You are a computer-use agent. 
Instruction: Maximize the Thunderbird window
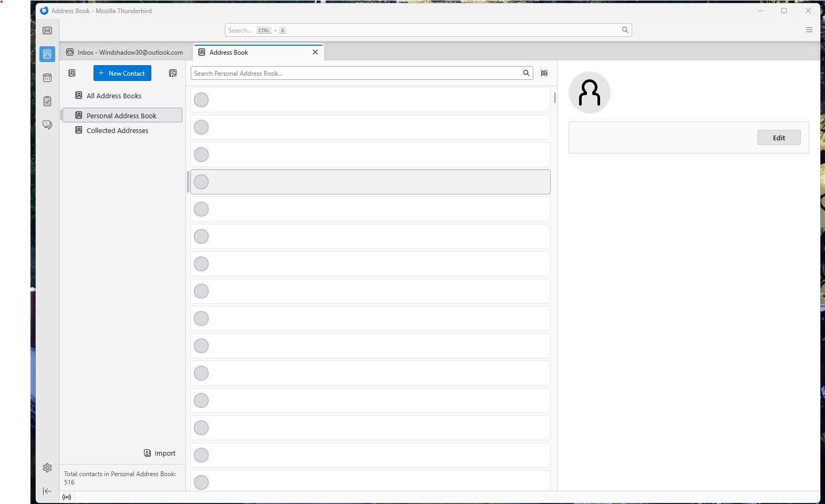(784, 11)
